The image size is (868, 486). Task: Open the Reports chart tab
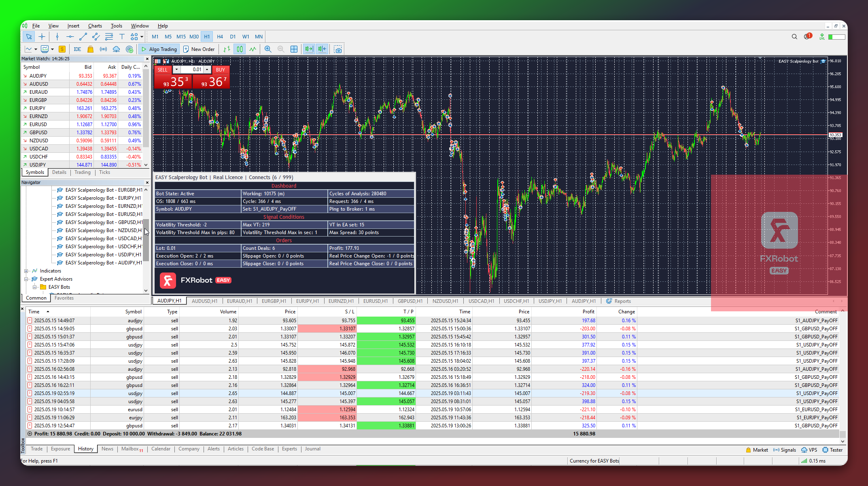[x=619, y=301]
